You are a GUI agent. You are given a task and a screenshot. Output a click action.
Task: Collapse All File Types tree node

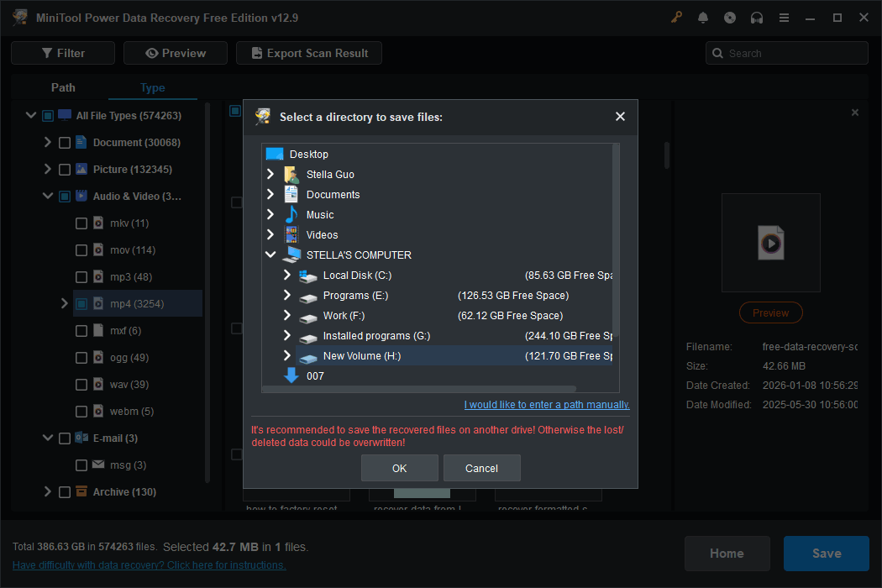pos(31,115)
